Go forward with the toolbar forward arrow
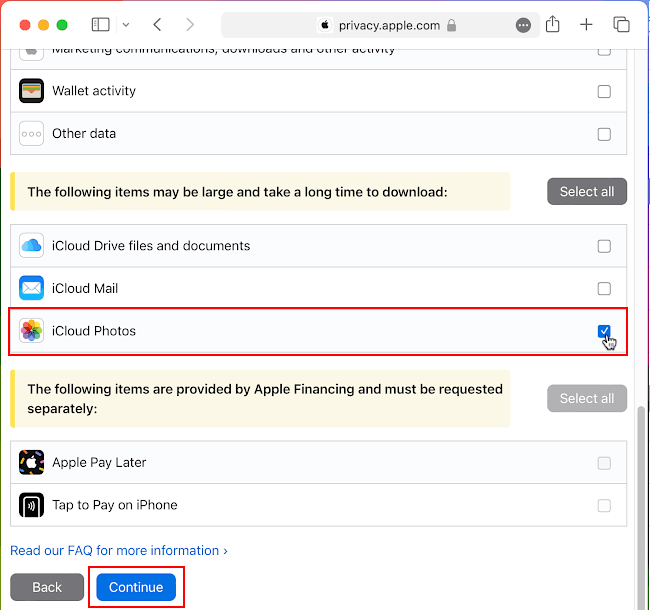This screenshot has width=650, height=610. [x=190, y=25]
